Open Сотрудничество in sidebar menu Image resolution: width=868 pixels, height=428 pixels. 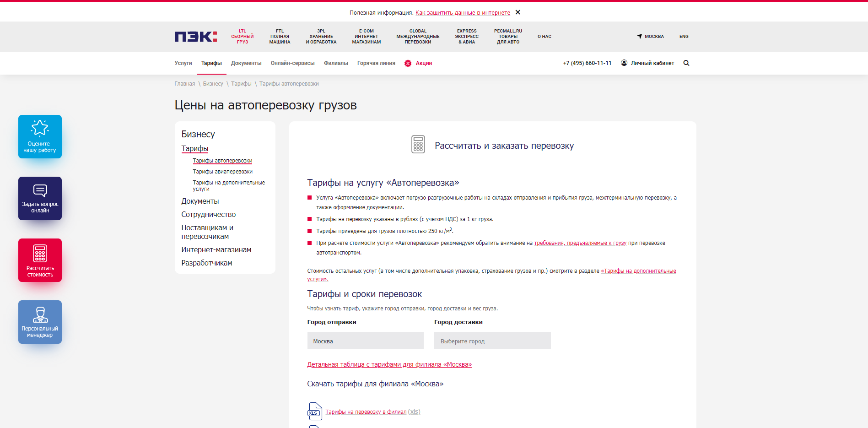point(208,215)
